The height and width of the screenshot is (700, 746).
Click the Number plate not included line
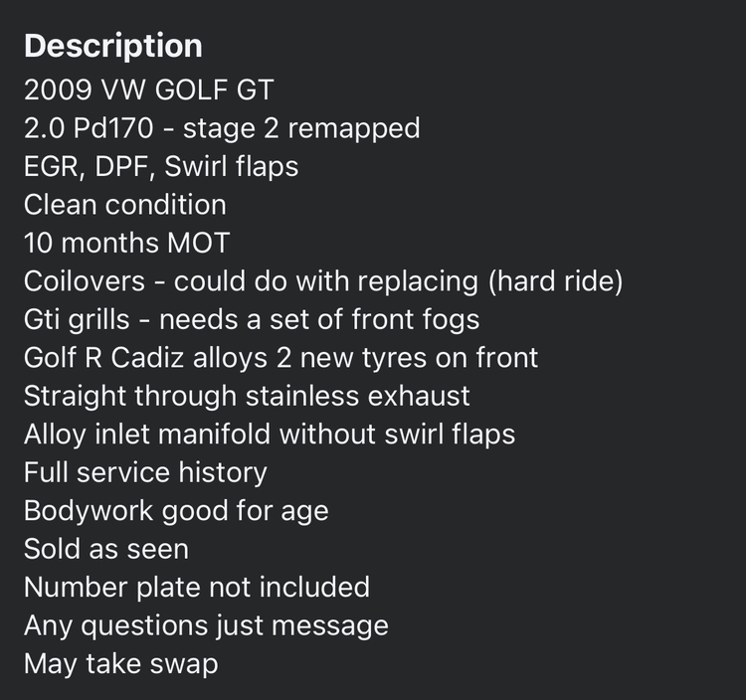point(197,588)
